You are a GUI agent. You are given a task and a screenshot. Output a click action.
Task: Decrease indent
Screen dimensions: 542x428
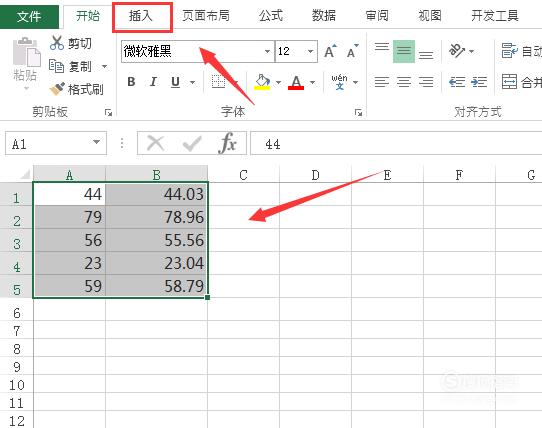[457, 82]
